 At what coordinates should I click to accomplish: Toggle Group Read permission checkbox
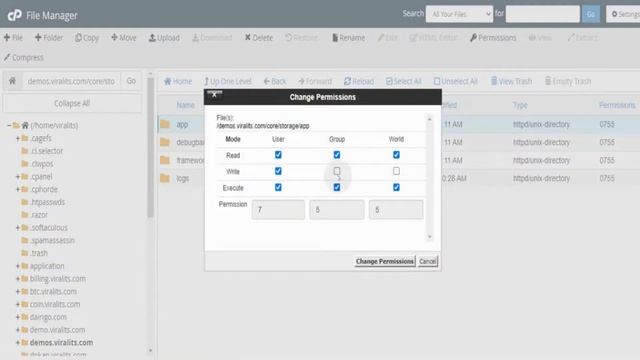pos(337,155)
